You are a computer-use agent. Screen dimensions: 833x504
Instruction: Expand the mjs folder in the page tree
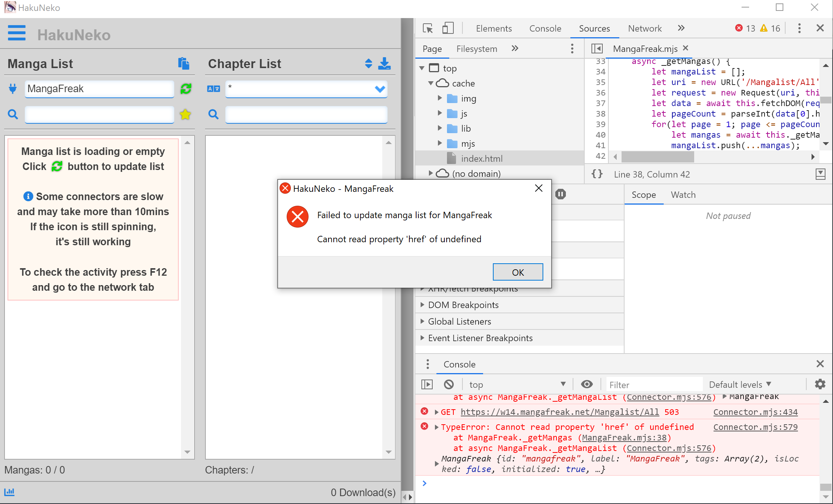(440, 143)
